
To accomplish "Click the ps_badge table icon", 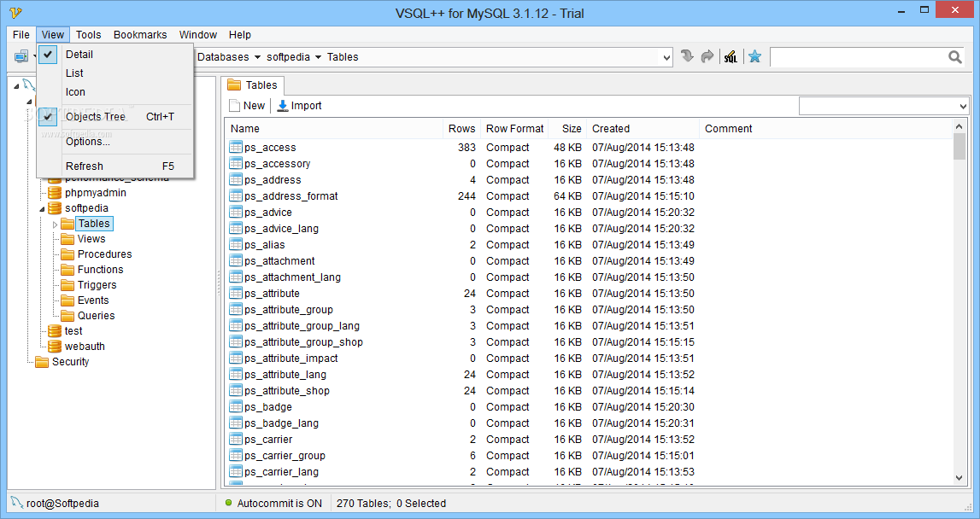I will pos(236,406).
